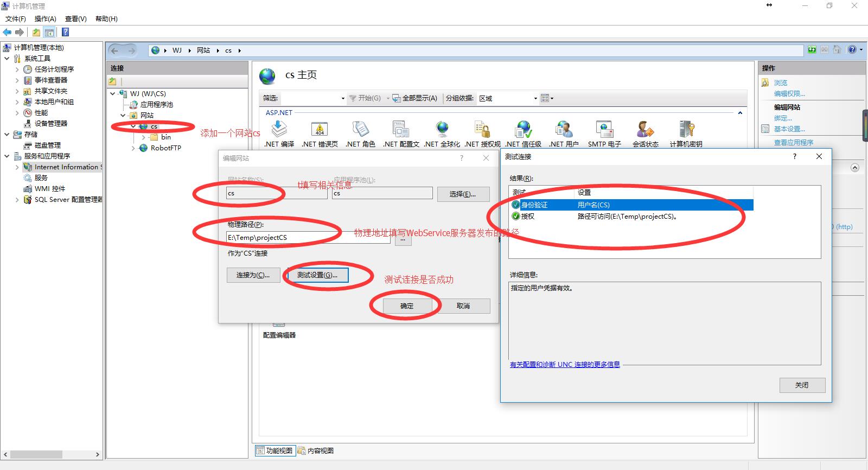Open the 查看(V) menu
Image resolution: width=868 pixels, height=470 pixels.
(76, 18)
